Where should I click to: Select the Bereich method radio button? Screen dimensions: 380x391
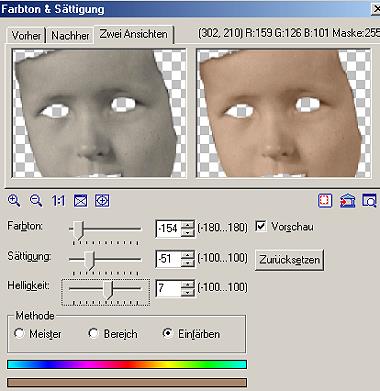(93, 333)
